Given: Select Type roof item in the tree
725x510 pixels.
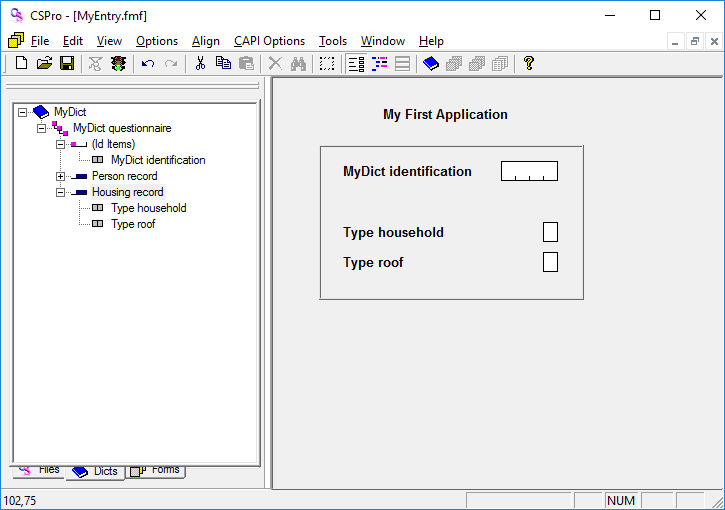Looking at the screenshot, I should pyautogui.click(x=133, y=224).
